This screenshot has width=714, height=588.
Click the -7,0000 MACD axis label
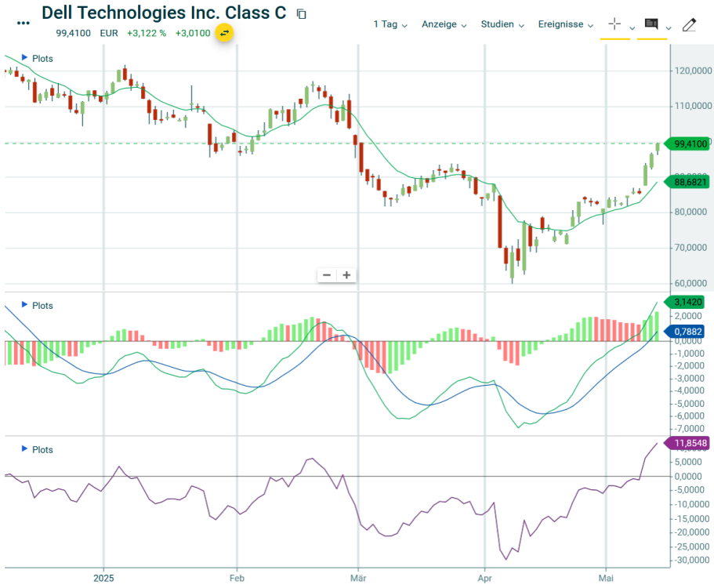pyautogui.click(x=690, y=429)
